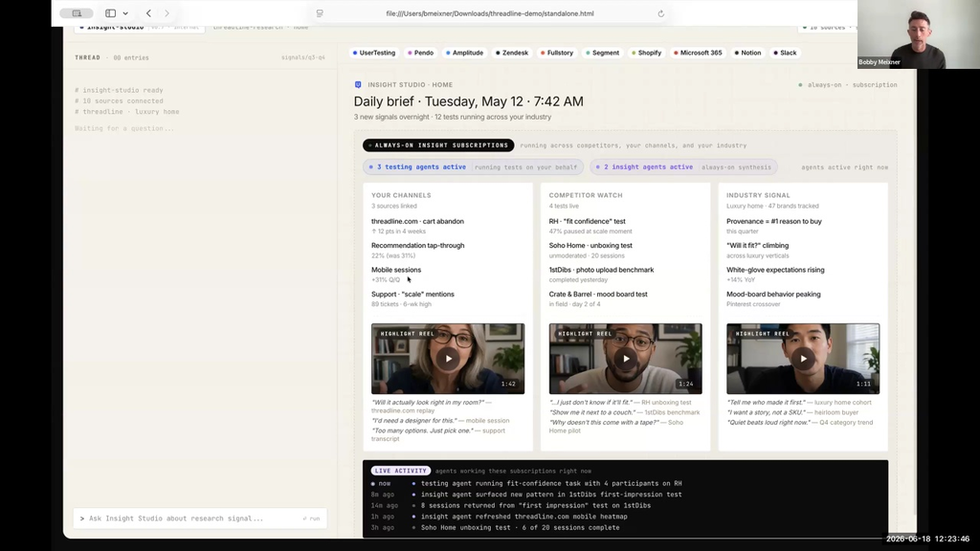Click the run button in the ask box
Screen dimensions: 980x551
point(312,518)
